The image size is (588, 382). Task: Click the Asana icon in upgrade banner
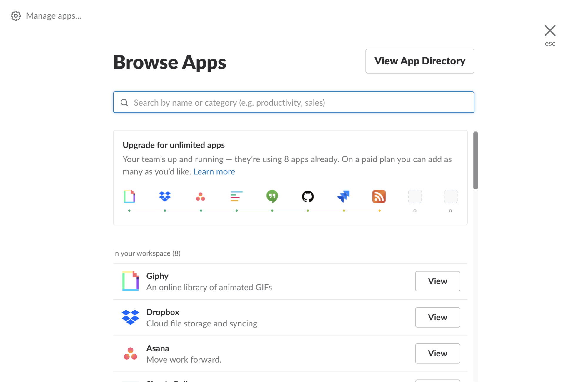click(201, 196)
